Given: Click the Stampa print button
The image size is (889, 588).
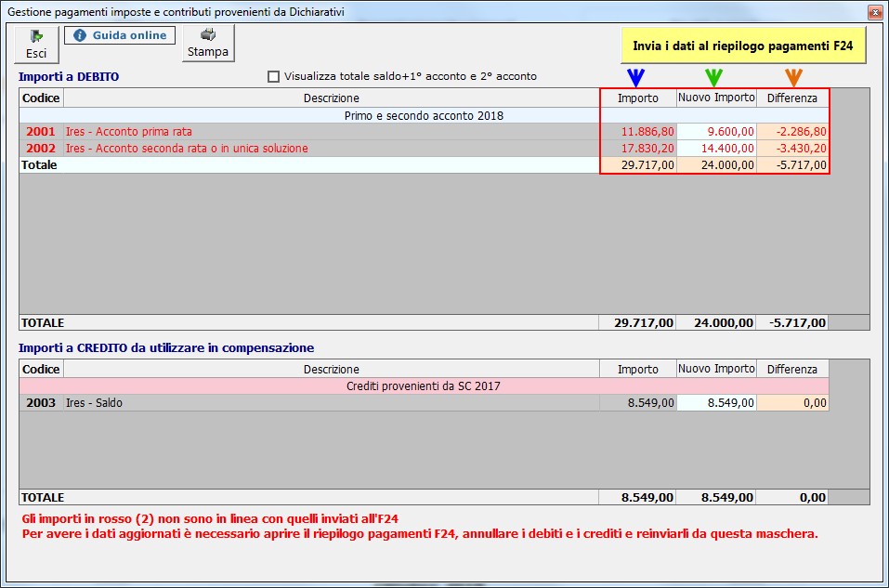Looking at the screenshot, I should (x=208, y=43).
